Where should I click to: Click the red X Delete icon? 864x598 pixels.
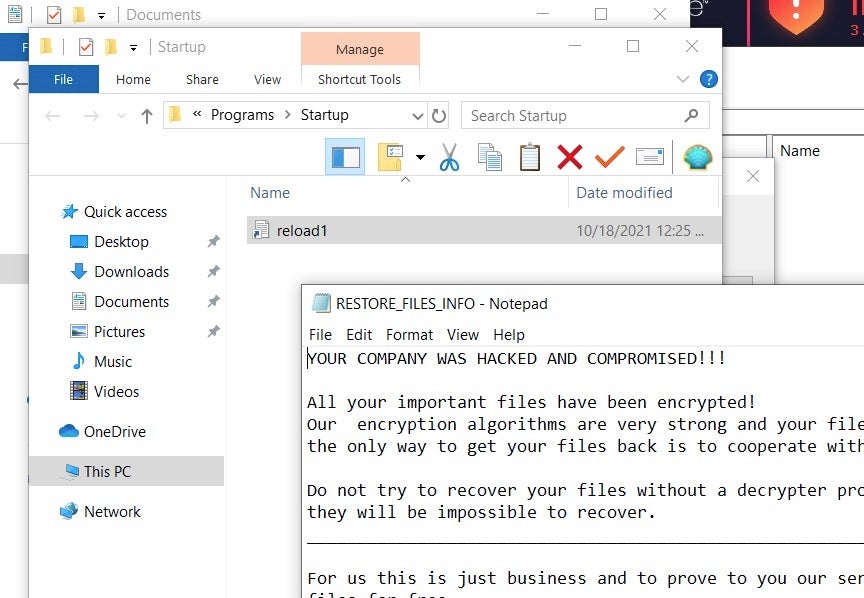click(x=570, y=157)
